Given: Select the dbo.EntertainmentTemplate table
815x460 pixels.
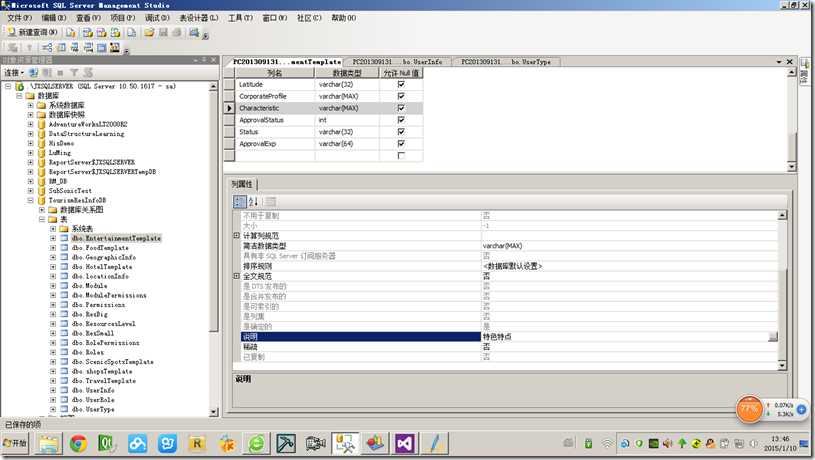Looking at the screenshot, I should [x=116, y=238].
